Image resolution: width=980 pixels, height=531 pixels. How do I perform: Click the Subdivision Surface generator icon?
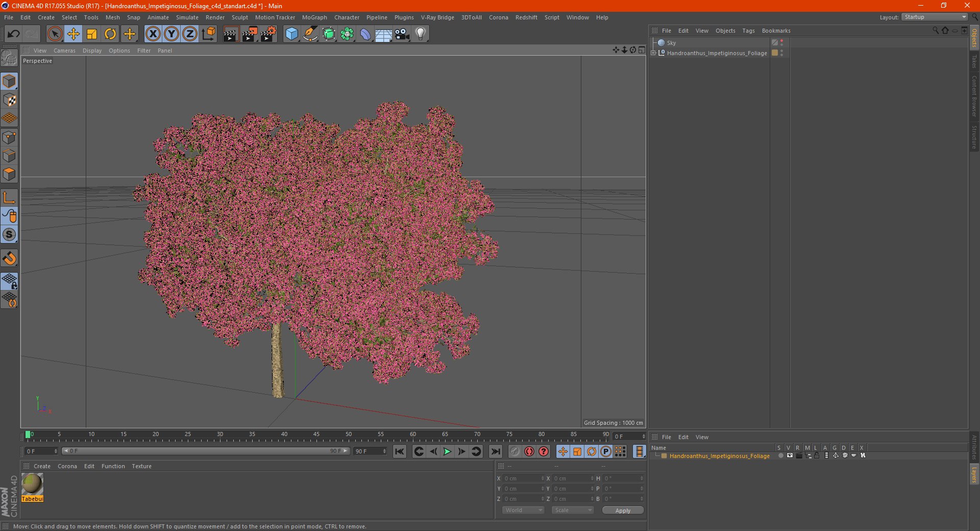coord(329,34)
